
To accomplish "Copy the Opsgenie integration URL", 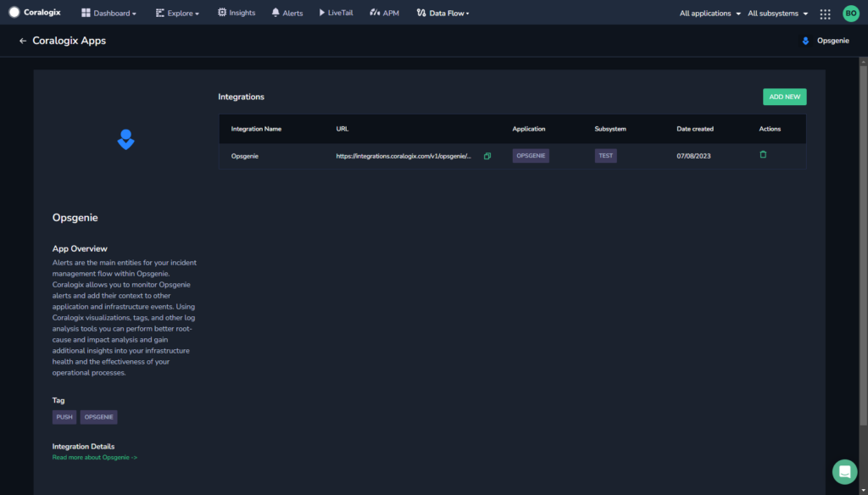I will click(487, 156).
